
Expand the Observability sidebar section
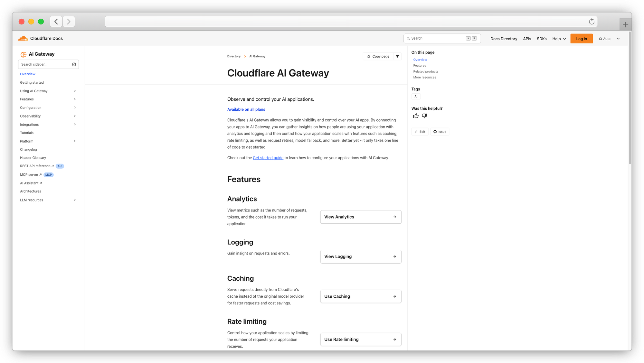tap(75, 116)
